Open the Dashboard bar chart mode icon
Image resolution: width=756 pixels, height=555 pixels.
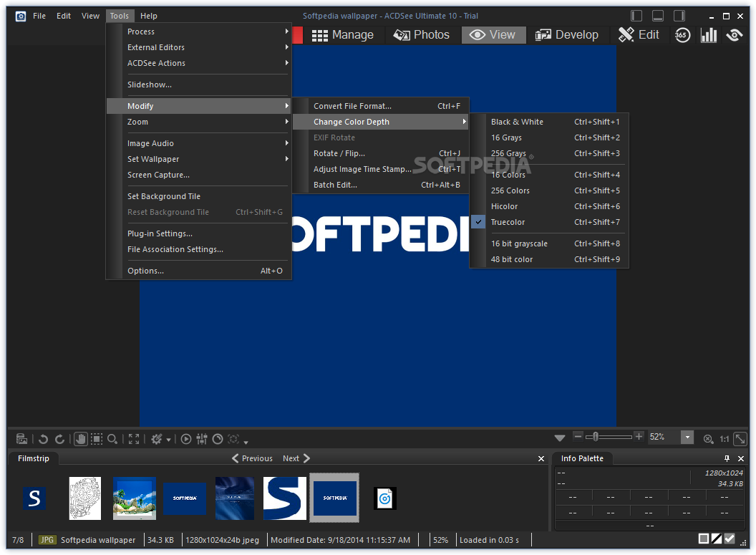[708, 34]
